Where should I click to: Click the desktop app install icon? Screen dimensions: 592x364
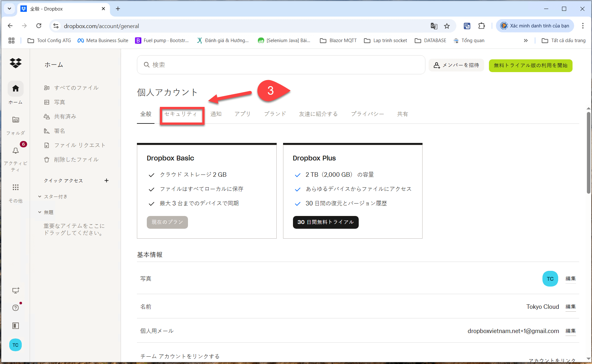pyautogui.click(x=15, y=290)
